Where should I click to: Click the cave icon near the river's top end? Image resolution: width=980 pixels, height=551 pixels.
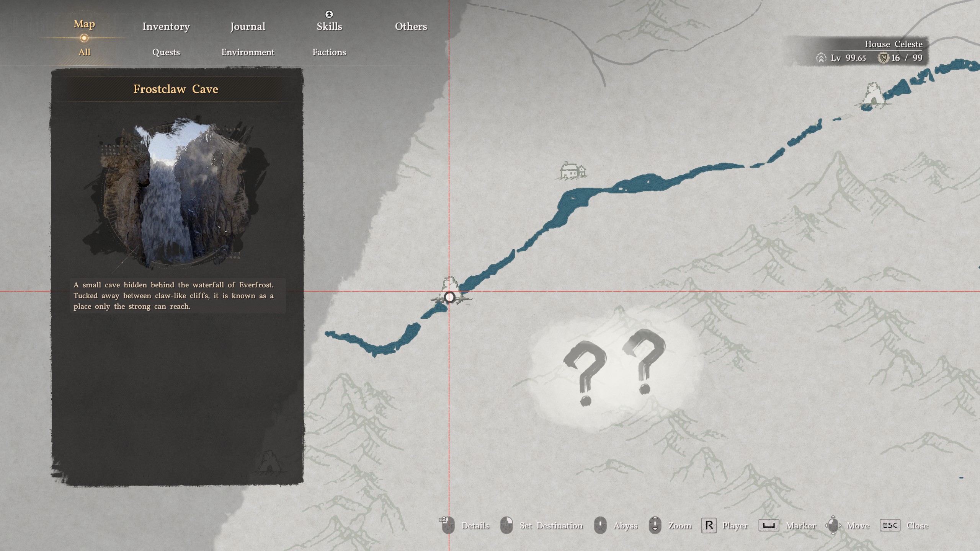click(874, 94)
